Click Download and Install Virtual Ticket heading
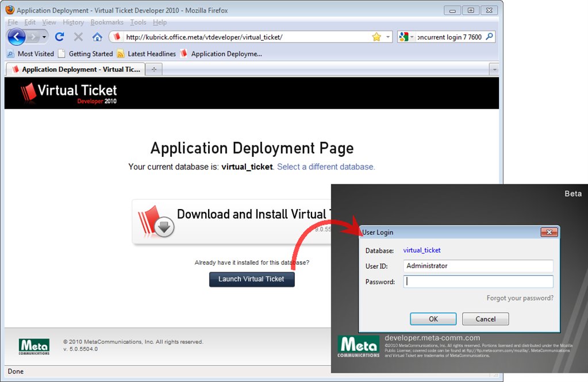The height and width of the screenshot is (382, 588). tap(254, 214)
